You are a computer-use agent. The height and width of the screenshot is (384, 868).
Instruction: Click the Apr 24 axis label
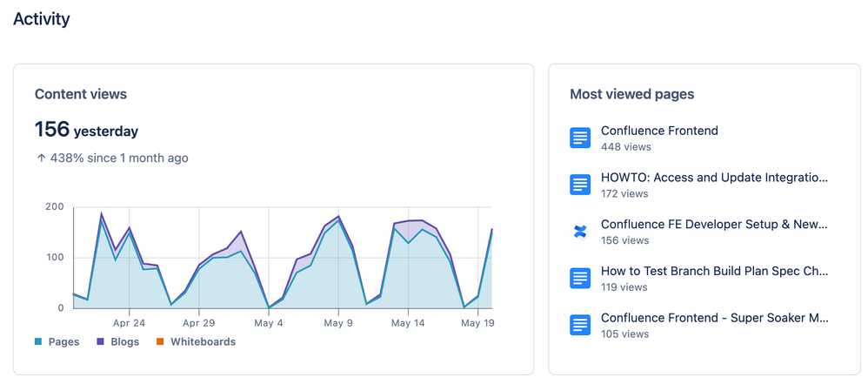pos(129,323)
